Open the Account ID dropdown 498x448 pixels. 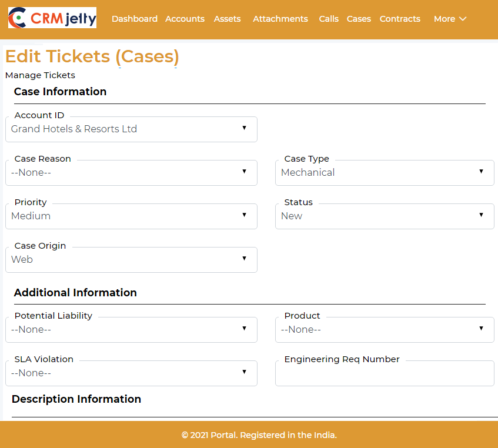[x=131, y=129]
